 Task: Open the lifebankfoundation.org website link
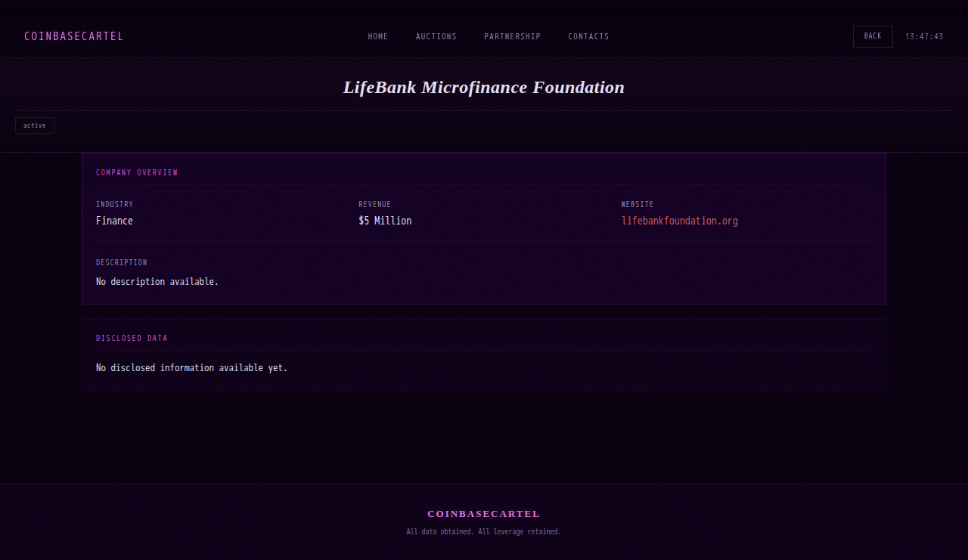click(x=680, y=221)
